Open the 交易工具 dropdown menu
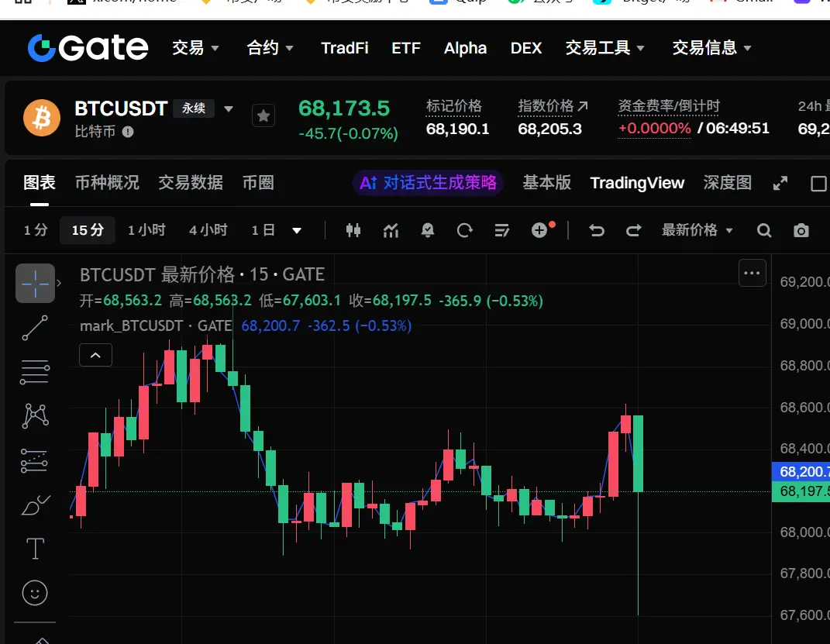This screenshot has width=830, height=644. click(x=604, y=48)
